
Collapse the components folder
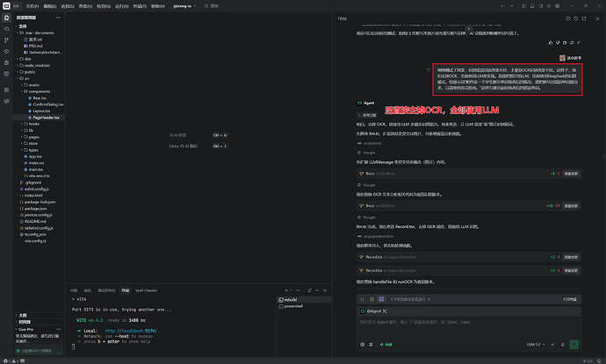[x=40, y=91]
